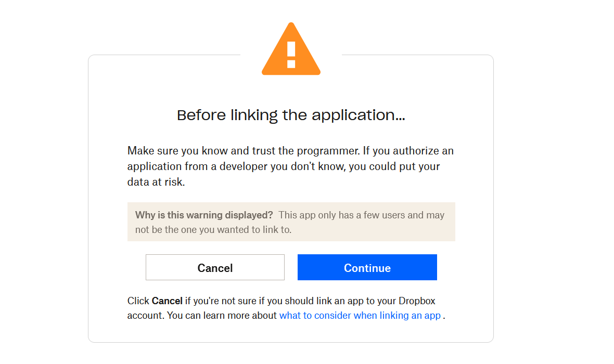Click the beige warning explanation box
The height and width of the screenshot is (364, 614).
coord(291,222)
